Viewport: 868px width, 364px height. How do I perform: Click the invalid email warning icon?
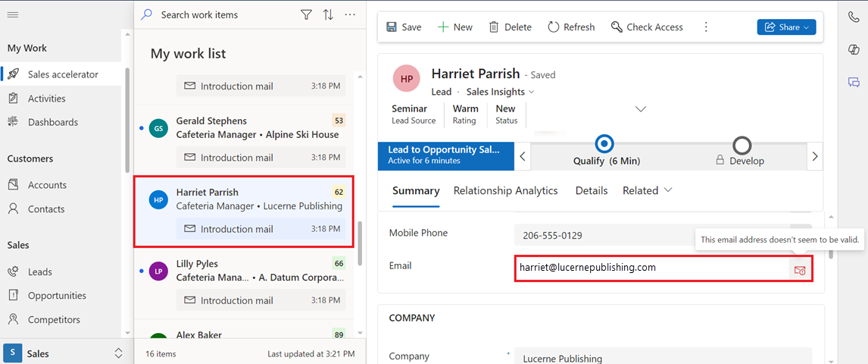(800, 270)
